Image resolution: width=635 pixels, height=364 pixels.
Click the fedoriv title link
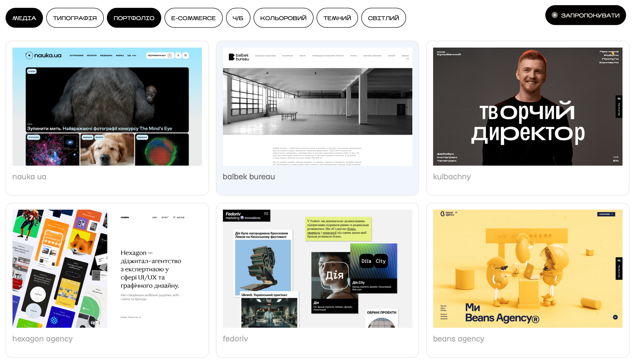[x=235, y=339]
